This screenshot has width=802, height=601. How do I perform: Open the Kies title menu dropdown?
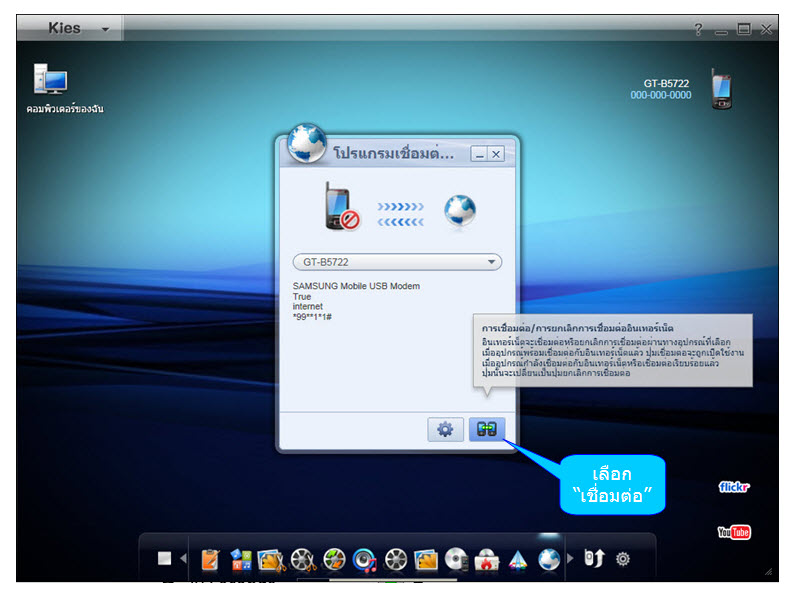click(105, 29)
